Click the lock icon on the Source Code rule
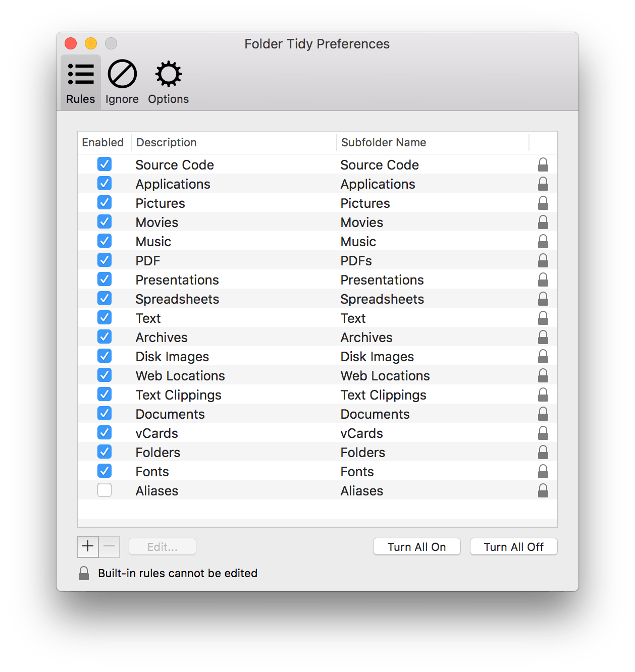Image resolution: width=635 pixels, height=672 pixels. [543, 164]
